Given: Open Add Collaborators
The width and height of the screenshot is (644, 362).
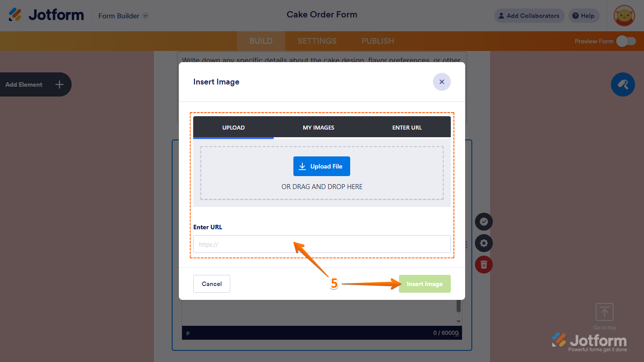Looking at the screenshot, I should coord(529,16).
